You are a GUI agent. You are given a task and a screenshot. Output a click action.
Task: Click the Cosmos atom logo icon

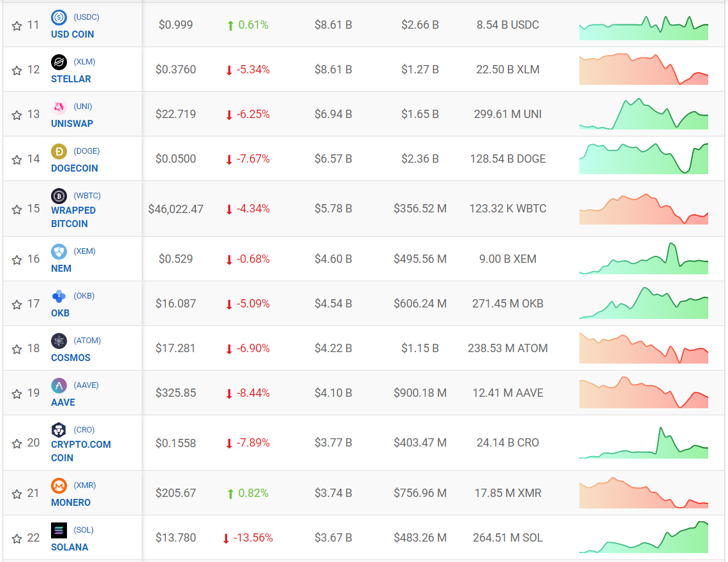[59, 341]
